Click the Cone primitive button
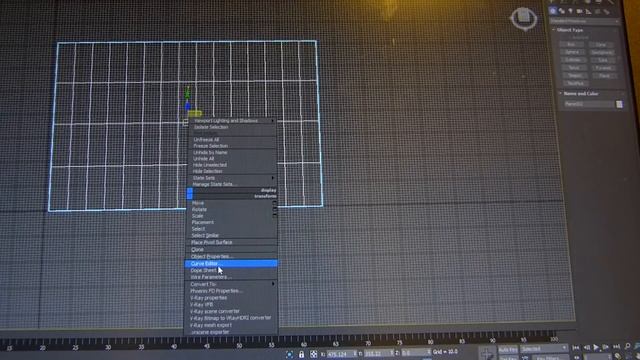 (x=601, y=44)
